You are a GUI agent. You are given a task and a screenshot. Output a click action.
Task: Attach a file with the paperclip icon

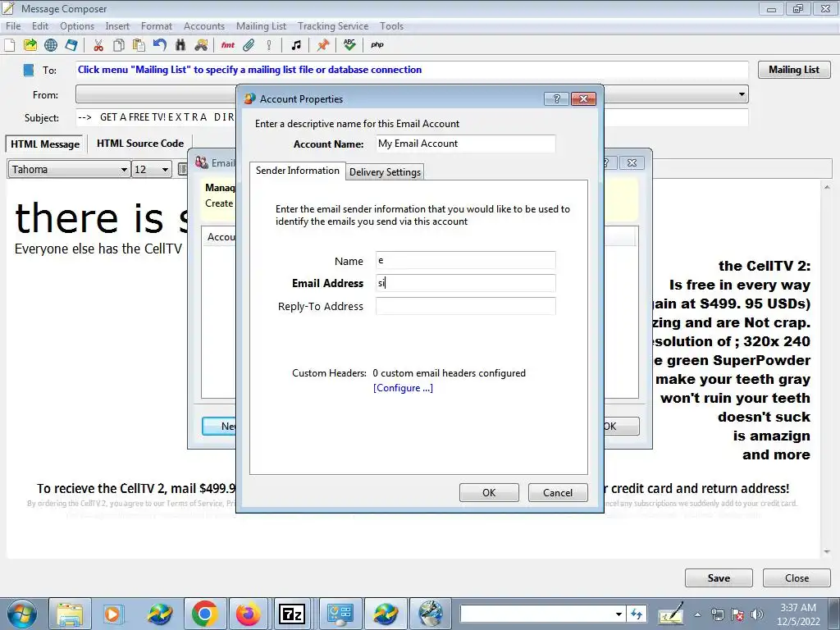[x=249, y=45]
